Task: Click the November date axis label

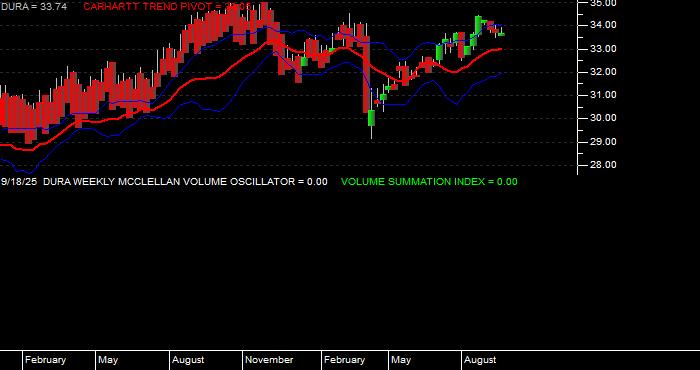Action: click(x=269, y=360)
